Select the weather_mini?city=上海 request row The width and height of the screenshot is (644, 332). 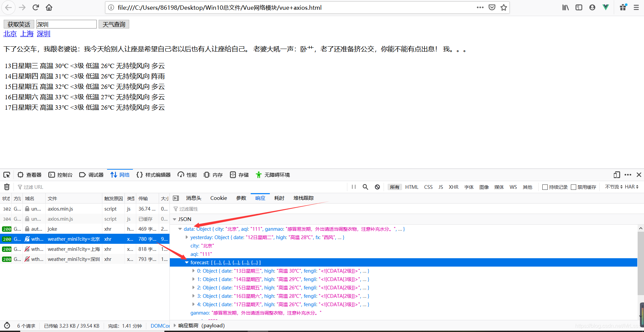tap(85, 249)
